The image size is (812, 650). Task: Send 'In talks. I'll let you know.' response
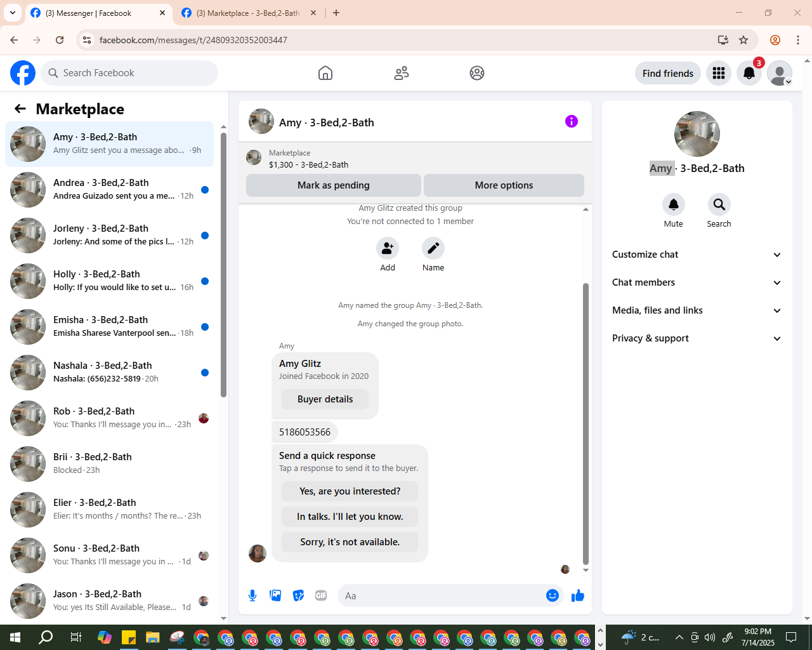point(350,517)
